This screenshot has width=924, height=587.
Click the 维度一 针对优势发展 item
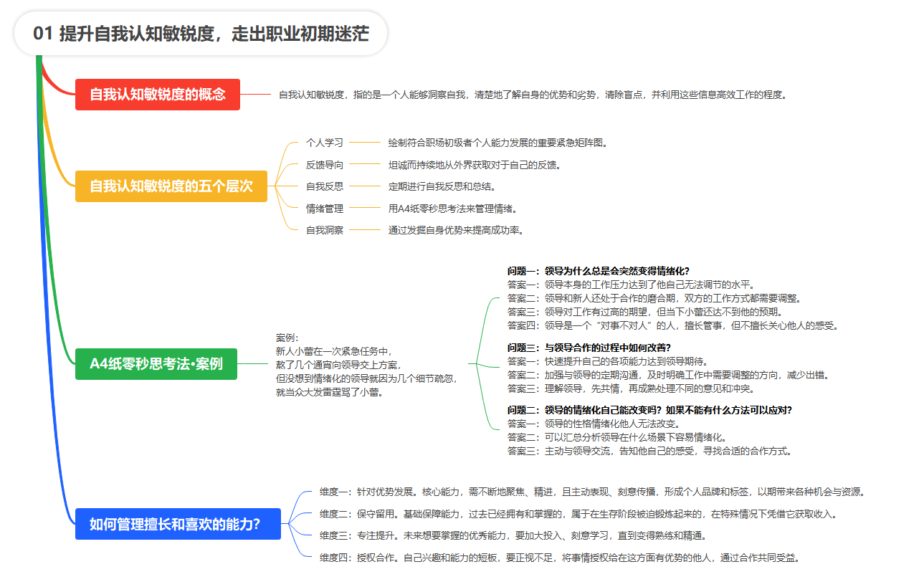point(594,492)
